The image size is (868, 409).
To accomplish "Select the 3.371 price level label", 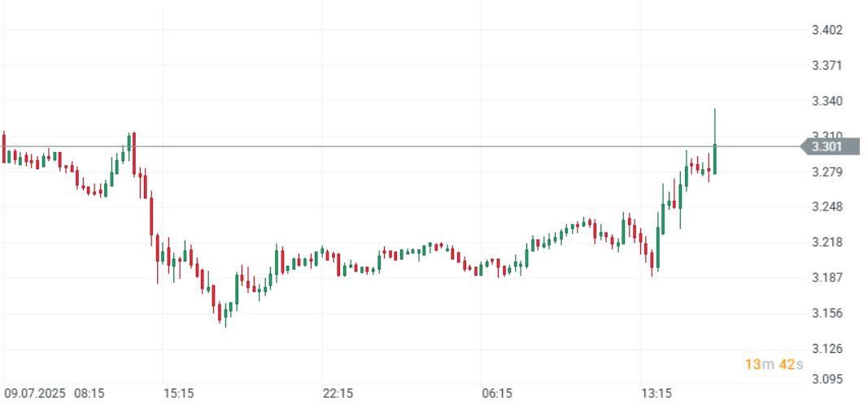I will (827, 66).
